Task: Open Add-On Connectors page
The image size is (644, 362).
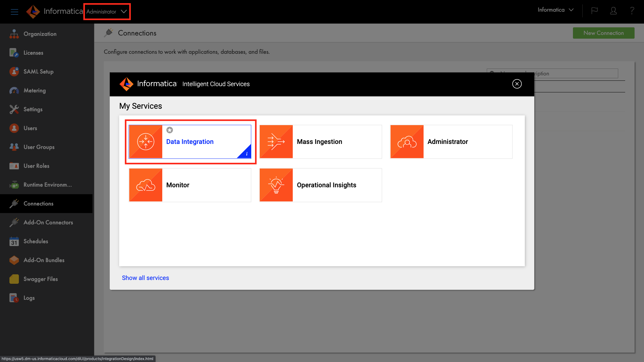Action: pyautogui.click(x=46, y=222)
